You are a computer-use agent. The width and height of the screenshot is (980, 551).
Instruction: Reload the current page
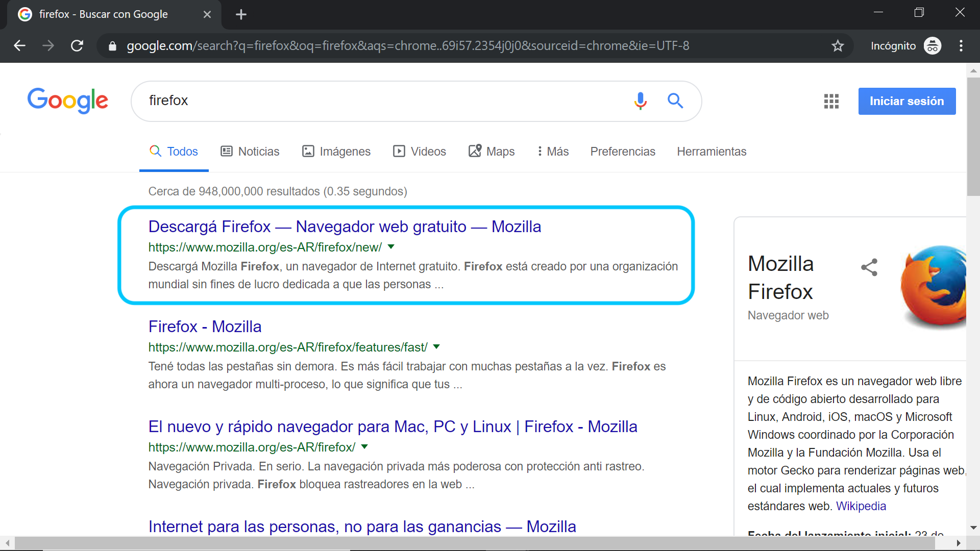click(77, 46)
